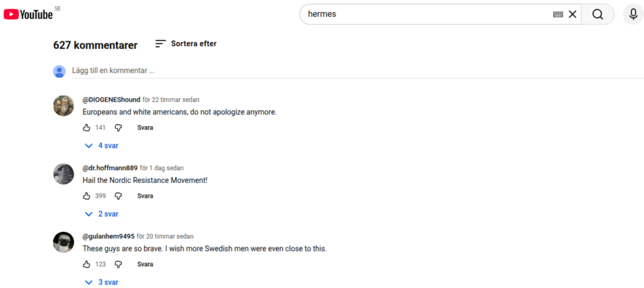The width and height of the screenshot is (644, 288).
Task: Click the YouTube logo to go home
Action: [28, 14]
